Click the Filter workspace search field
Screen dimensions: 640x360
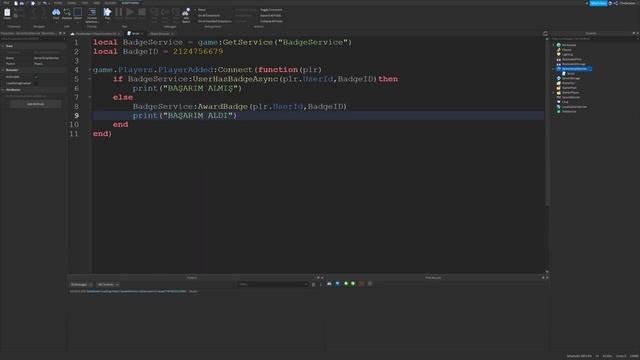[x=594, y=39]
